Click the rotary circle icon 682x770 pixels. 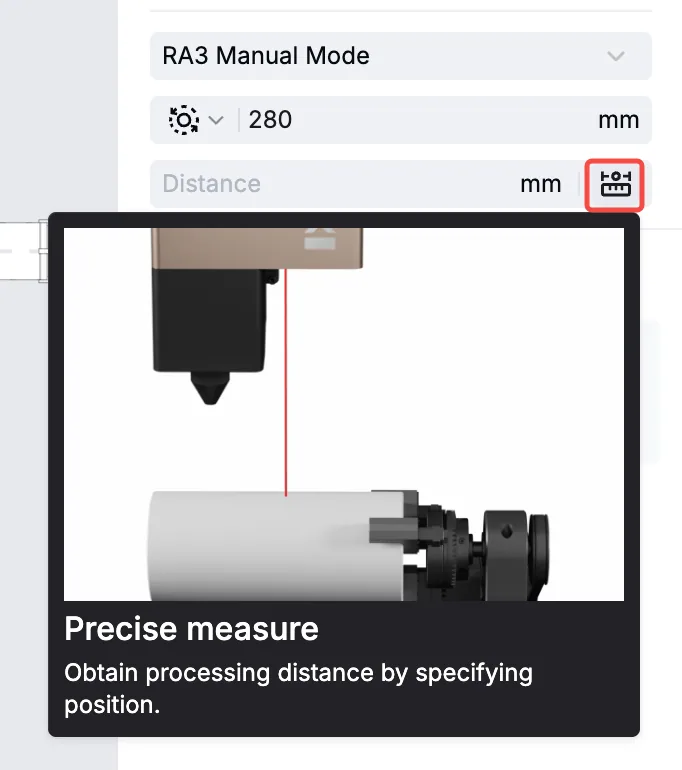click(184, 120)
